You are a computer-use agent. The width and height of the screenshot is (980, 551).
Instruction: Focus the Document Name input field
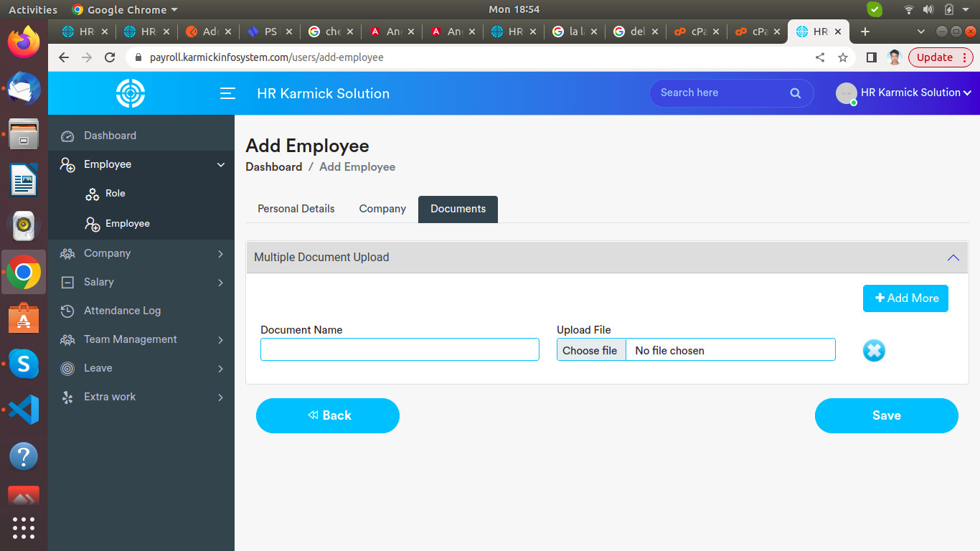click(x=400, y=349)
